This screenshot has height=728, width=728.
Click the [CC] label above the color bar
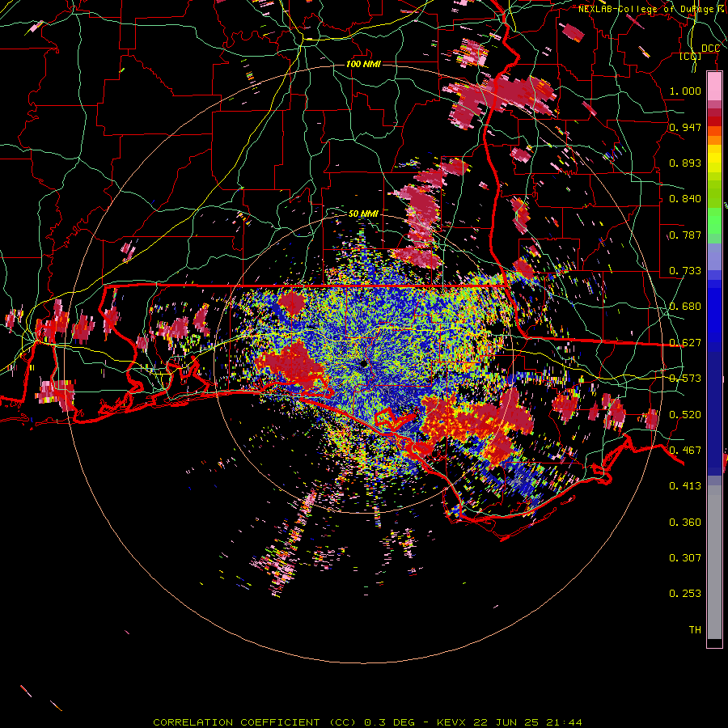click(691, 57)
